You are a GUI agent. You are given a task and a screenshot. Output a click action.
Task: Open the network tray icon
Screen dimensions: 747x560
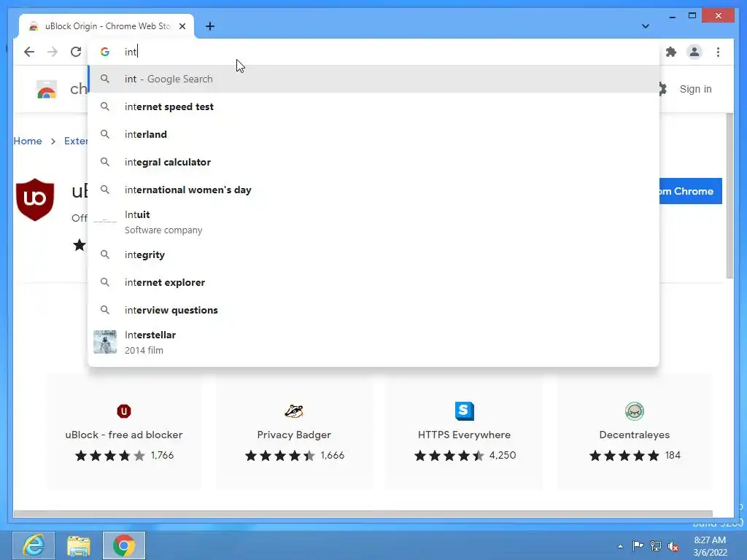pos(656,546)
